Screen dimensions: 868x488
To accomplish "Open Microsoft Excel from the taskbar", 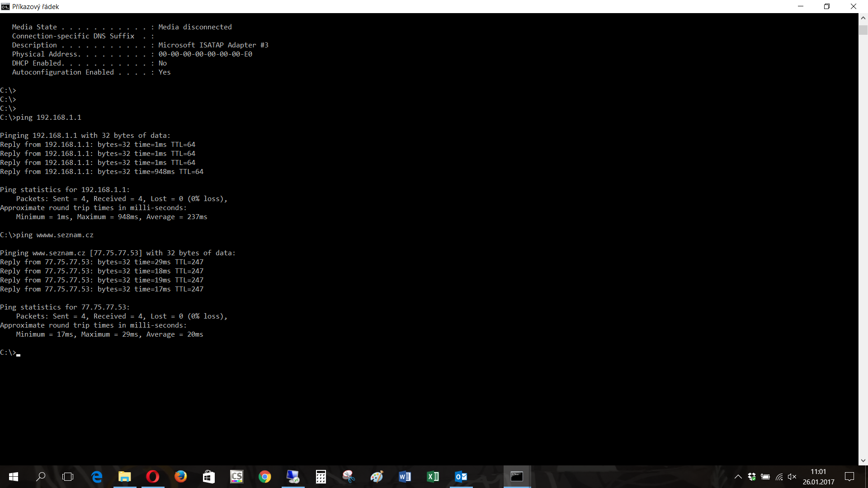I will click(x=433, y=477).
